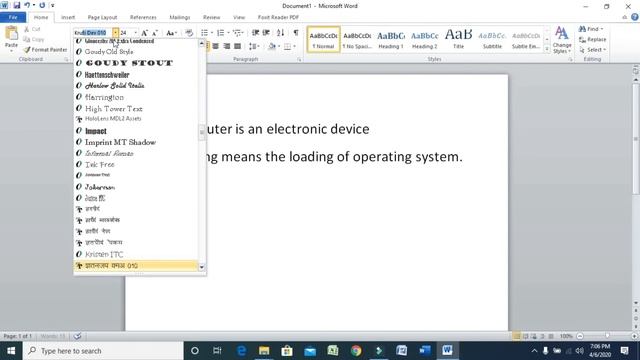
Task: Expand the font name dropdown arrow
Action: (116, 33)
